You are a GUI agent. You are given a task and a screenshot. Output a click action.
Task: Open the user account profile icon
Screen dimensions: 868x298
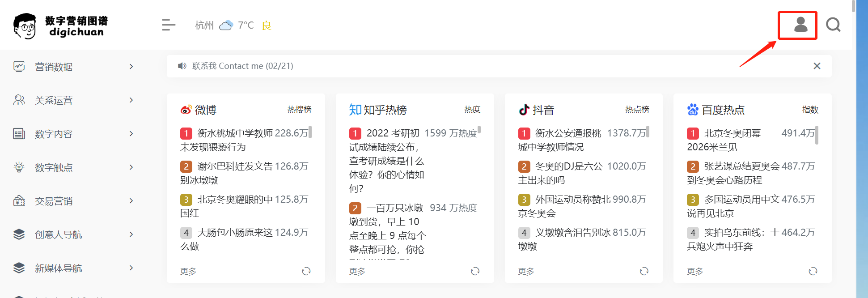800,25
